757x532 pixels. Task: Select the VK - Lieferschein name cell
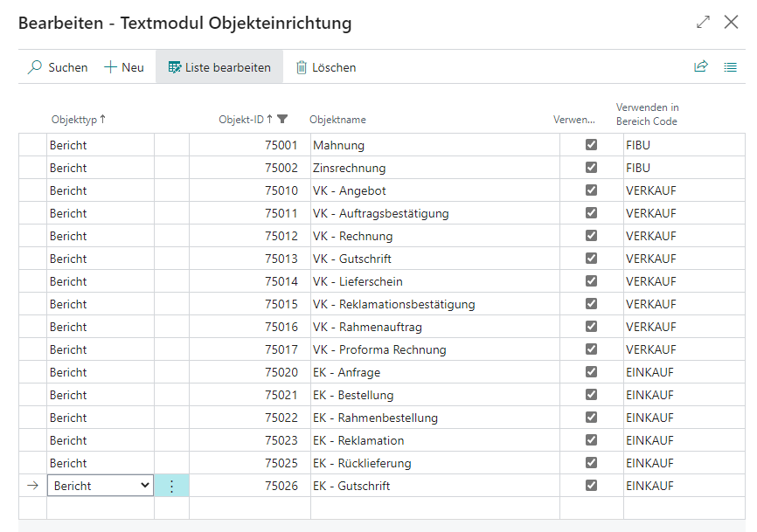click(x=358, y=281)
